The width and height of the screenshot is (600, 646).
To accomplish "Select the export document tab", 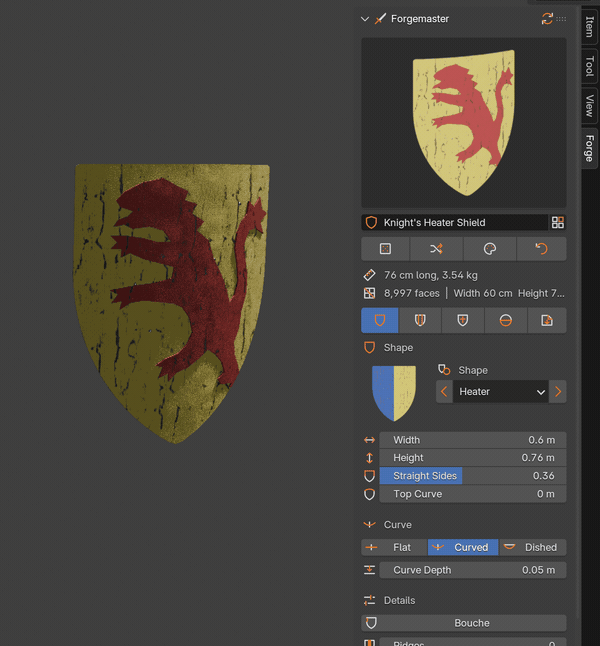I will pos(547,320).
